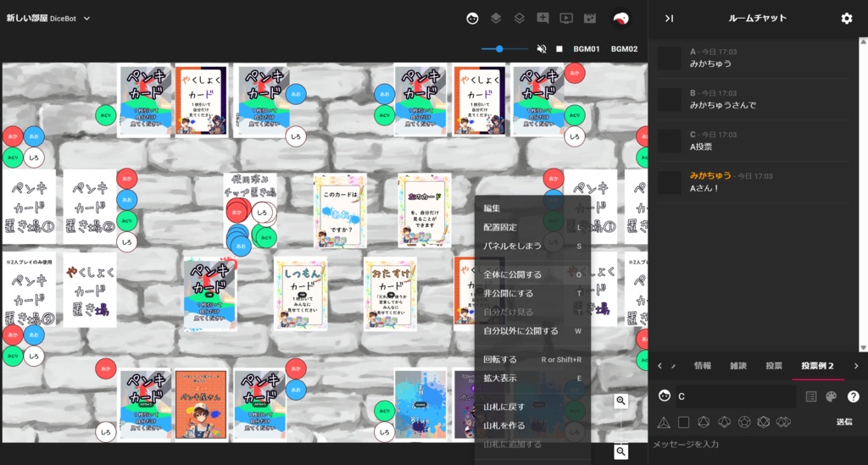Roll the D12 dodecahedron die icon
Screen dimensions: 868x465
pos(744,423)
